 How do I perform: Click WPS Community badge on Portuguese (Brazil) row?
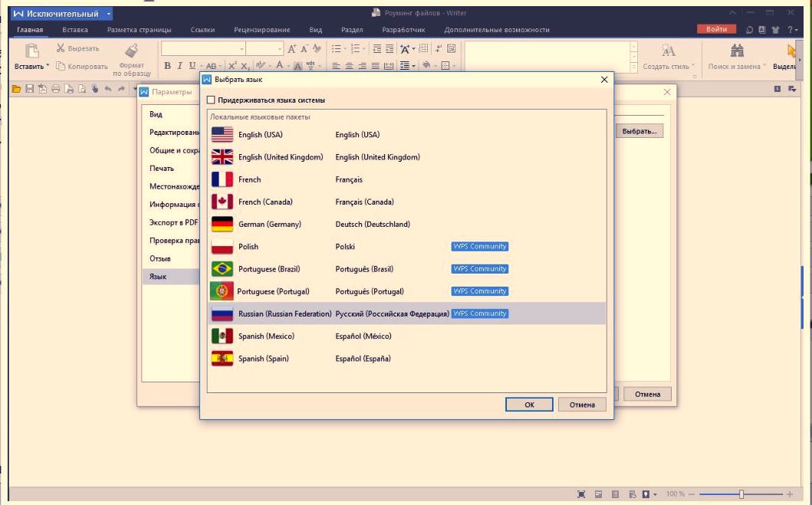pyautogui.click(x=479, y=268)
